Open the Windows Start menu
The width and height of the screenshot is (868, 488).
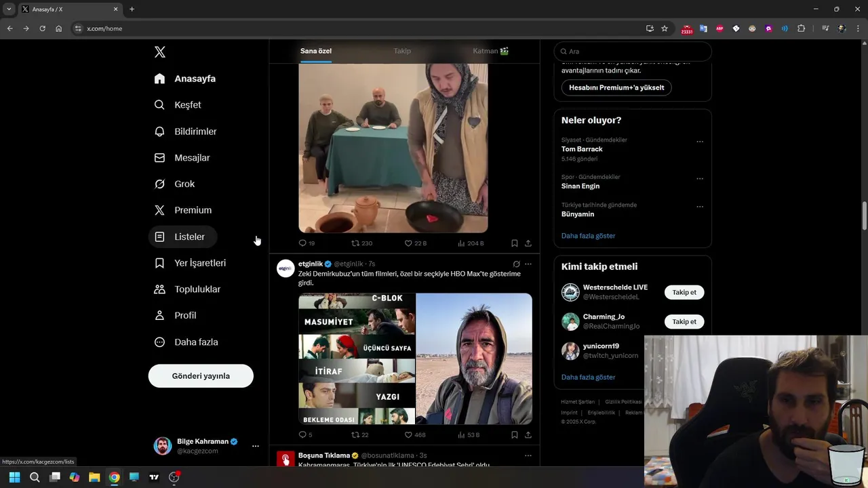pyautogui.click(x=15, y=477)
